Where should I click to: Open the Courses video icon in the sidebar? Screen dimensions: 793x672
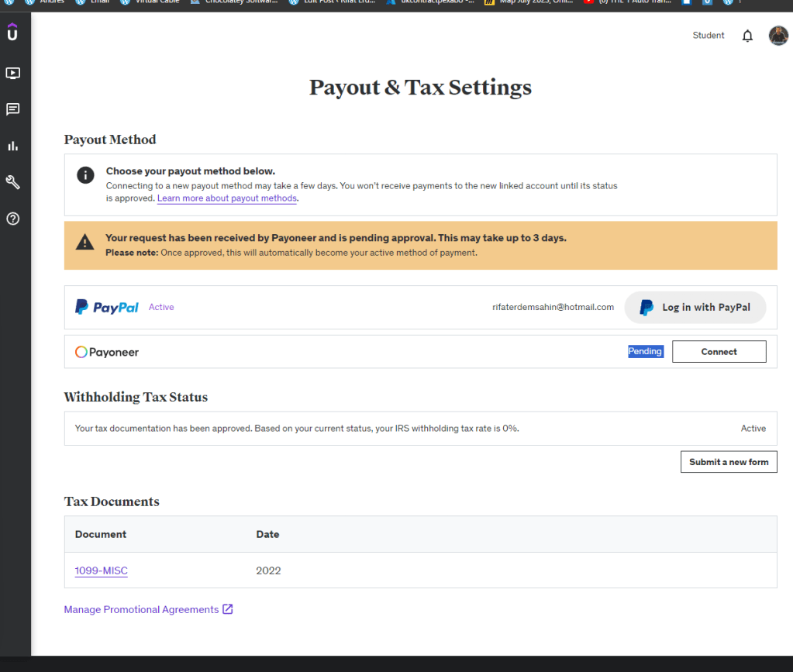[x=13, y=74]
